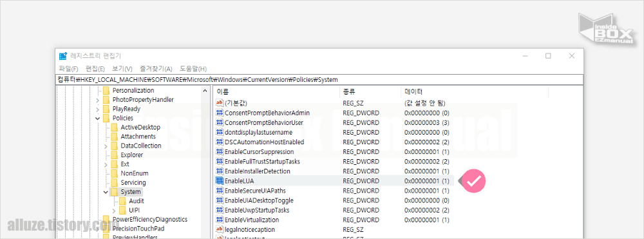Viewport: 644px width, 239px height.
Task: Open the 즐겨찾기(A) menu
Action: pyautogui.click(x=156, y=68)
